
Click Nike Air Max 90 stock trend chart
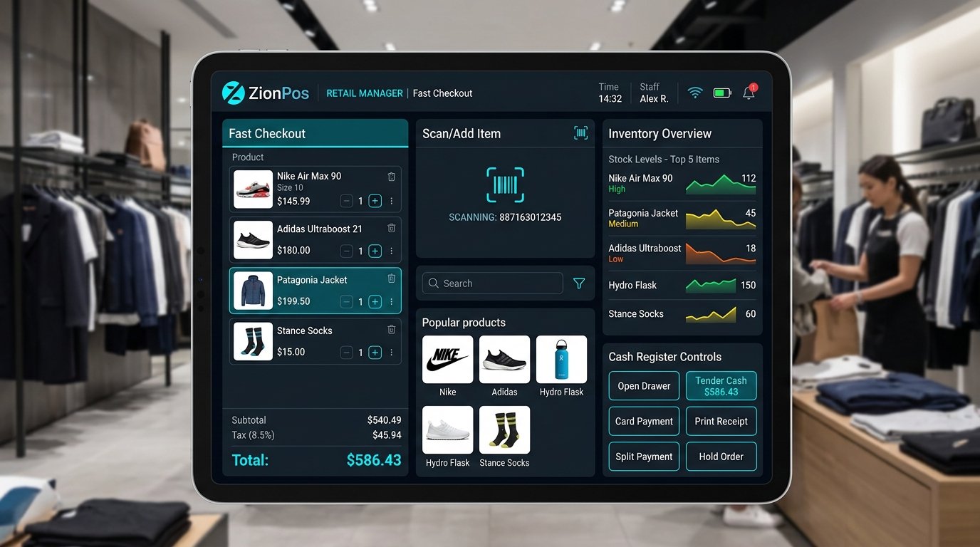[x=720, y=184]
